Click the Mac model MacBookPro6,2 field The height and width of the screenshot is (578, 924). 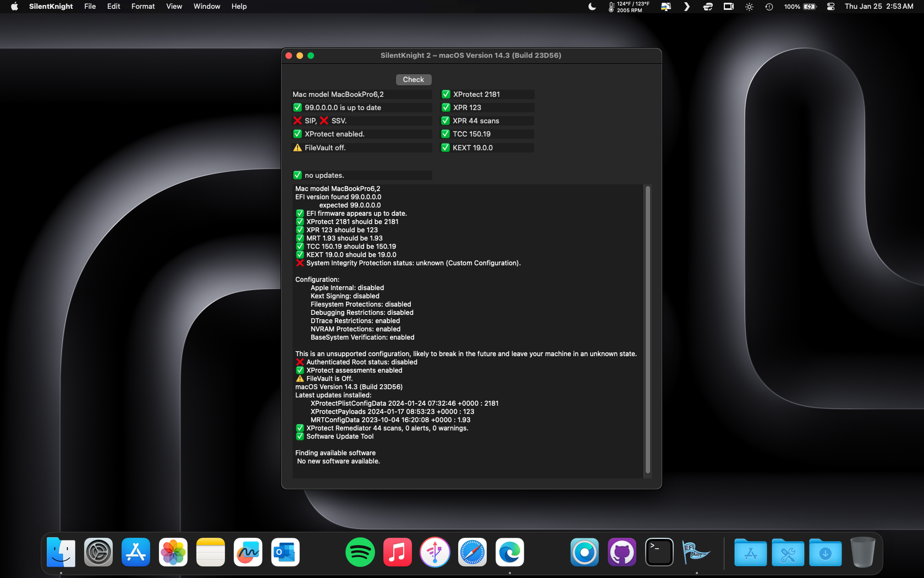tap(361, 94)
